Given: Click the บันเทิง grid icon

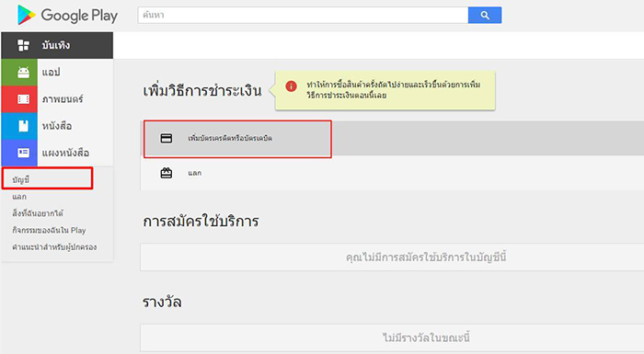Looking at the screenshot, I should 23,45.
